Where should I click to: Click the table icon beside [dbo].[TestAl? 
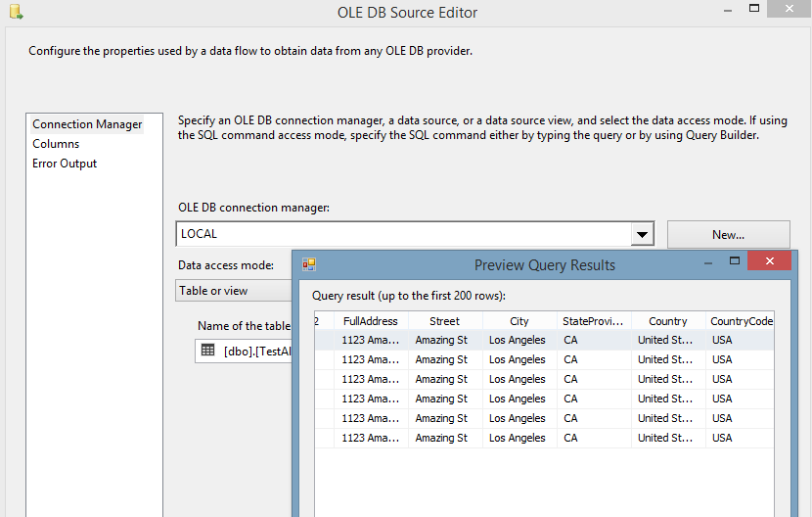(207, 350)
